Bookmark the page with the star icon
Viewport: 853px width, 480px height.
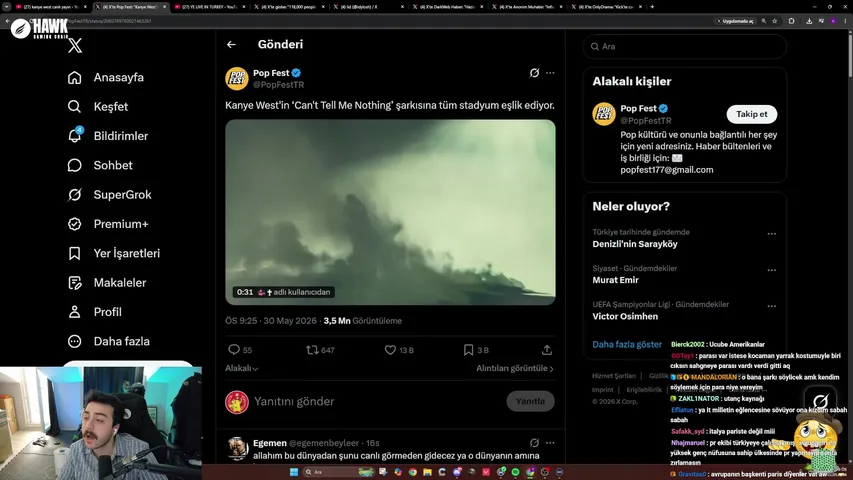(775, 21)
